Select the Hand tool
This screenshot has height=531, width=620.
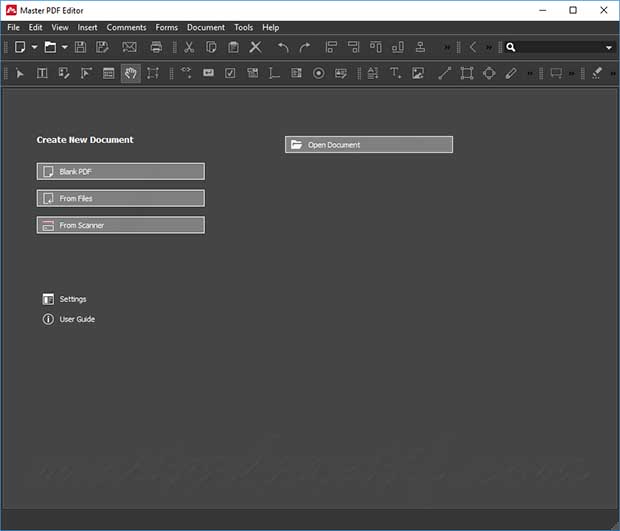(x=130, y=74)
